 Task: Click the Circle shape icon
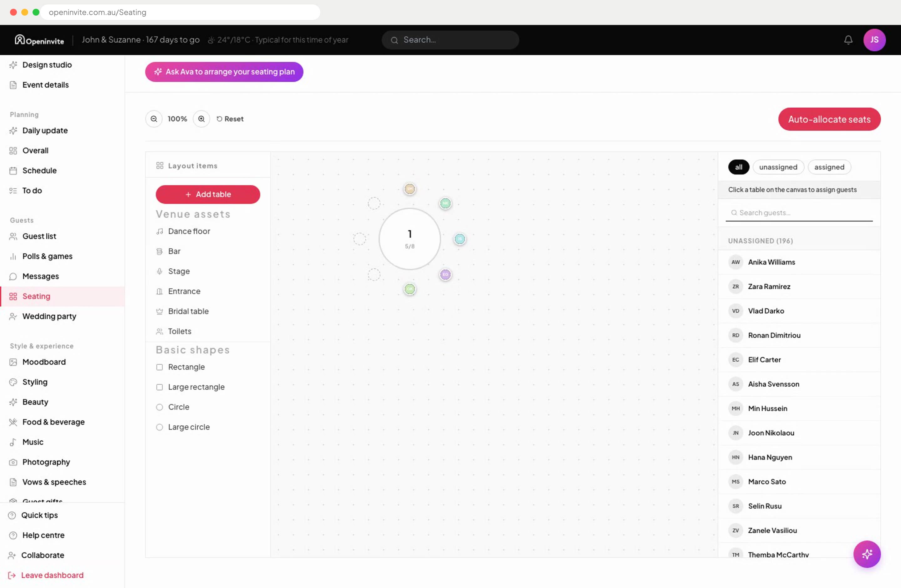point(160,407)
